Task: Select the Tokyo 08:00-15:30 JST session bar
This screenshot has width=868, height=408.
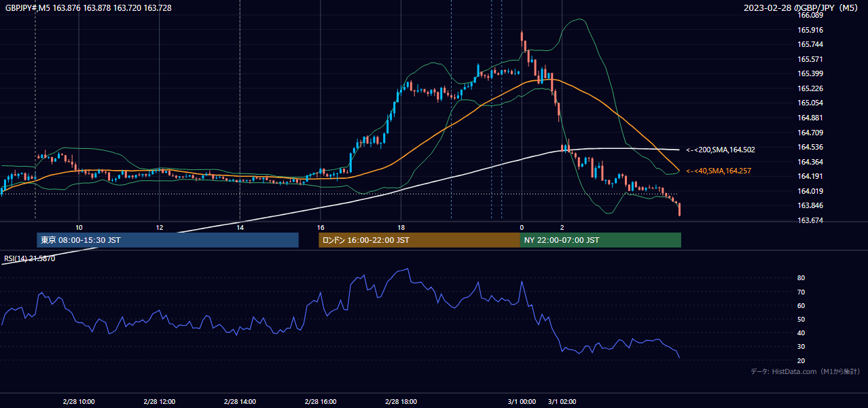Action: (x=168, y=240)
